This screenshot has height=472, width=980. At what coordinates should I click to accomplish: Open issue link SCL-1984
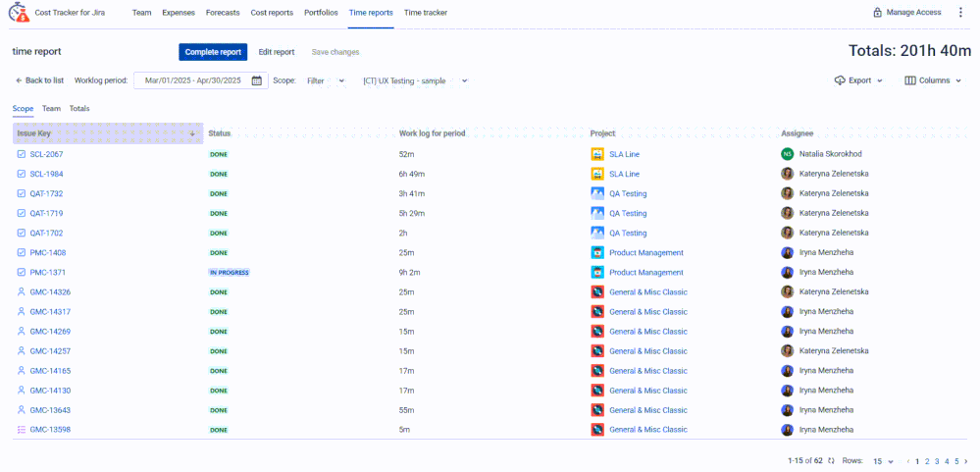click(46, 174)
